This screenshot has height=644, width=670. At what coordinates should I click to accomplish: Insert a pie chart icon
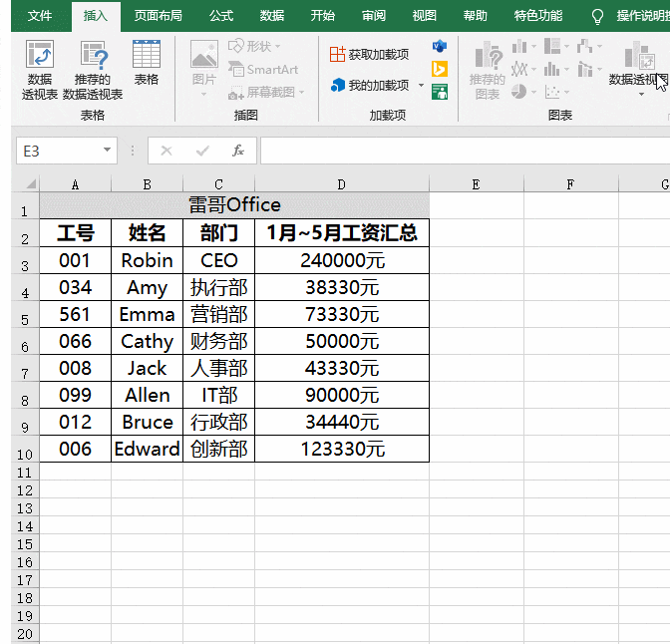tap(519, 92)
